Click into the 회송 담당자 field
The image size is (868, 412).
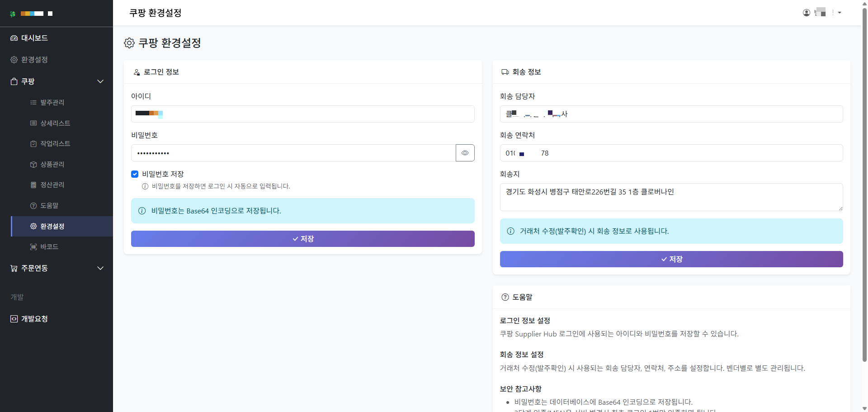[671, 114]
